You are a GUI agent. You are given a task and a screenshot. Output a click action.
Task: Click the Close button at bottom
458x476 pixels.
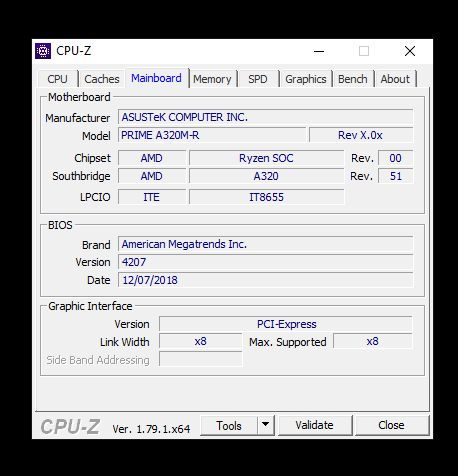391,425
